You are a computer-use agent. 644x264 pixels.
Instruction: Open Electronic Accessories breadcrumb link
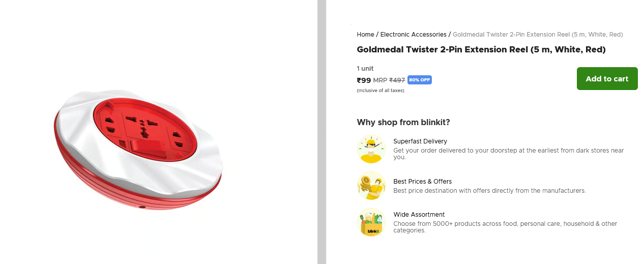click(x=413, y=35)
